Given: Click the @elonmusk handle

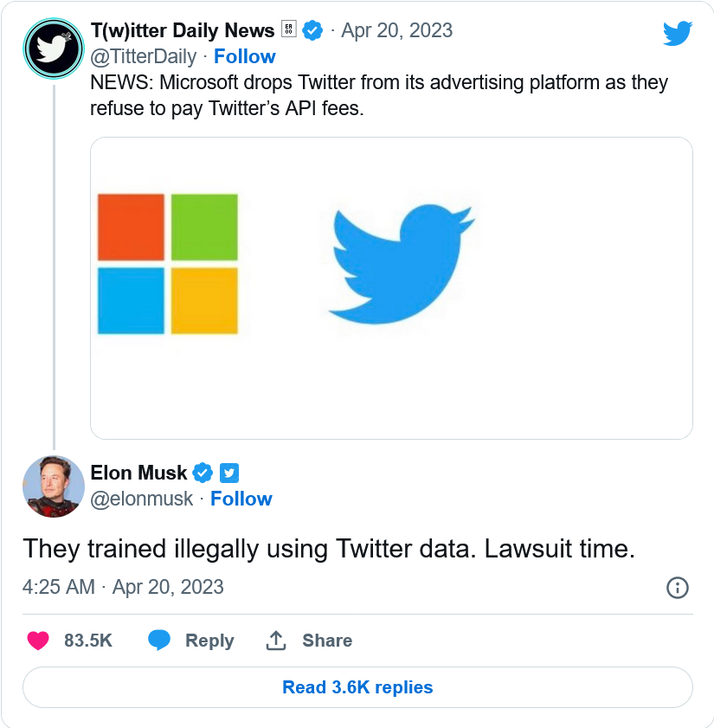Looking at the screenshot, I should pos(142,499).
